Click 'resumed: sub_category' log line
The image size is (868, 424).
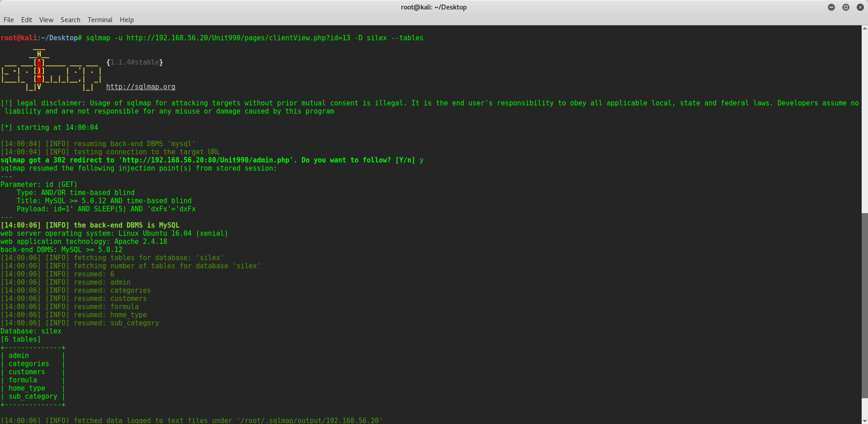(80, 323)
